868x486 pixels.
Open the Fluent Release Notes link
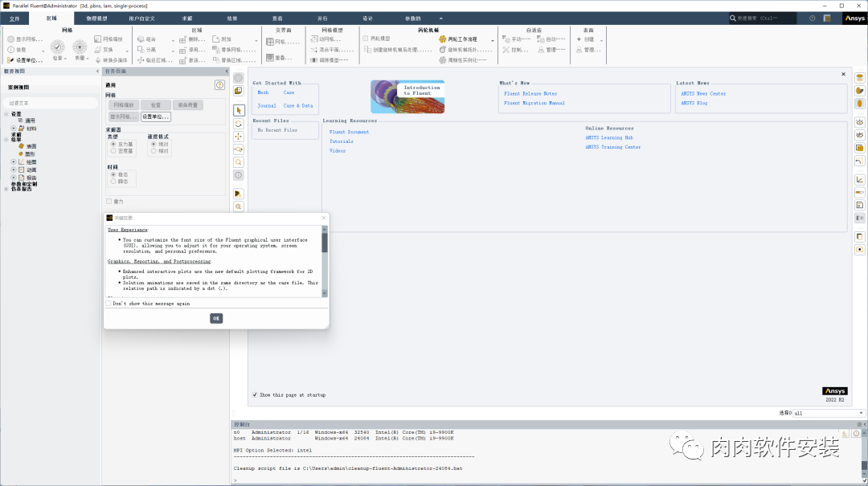pos(530,93)
